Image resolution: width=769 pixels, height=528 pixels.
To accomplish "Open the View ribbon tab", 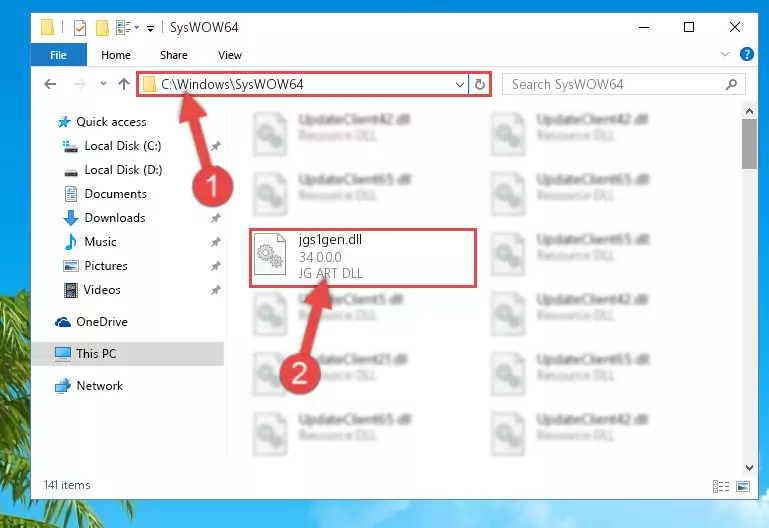I will pos(230,55).
